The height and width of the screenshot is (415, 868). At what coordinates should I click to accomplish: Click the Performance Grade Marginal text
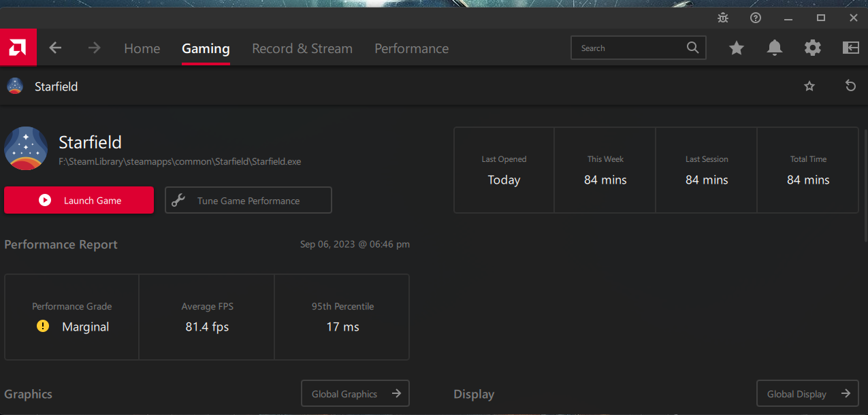[85, 327]
